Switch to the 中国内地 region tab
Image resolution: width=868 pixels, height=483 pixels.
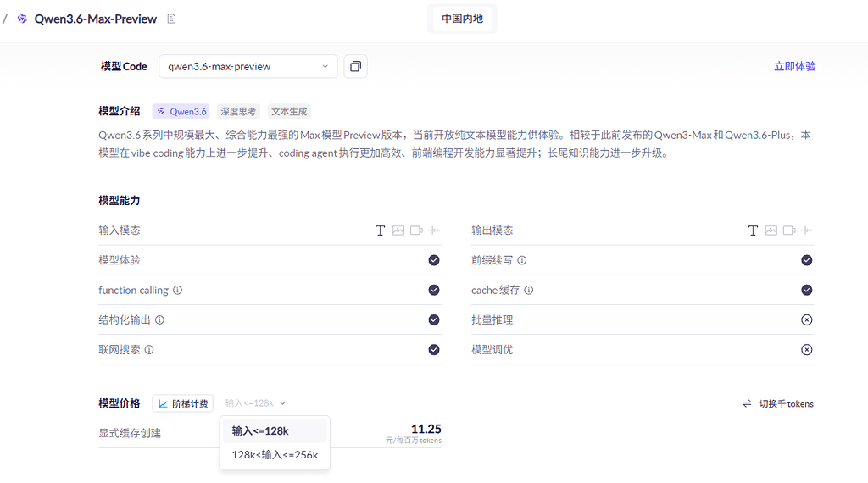pos(462,19)
